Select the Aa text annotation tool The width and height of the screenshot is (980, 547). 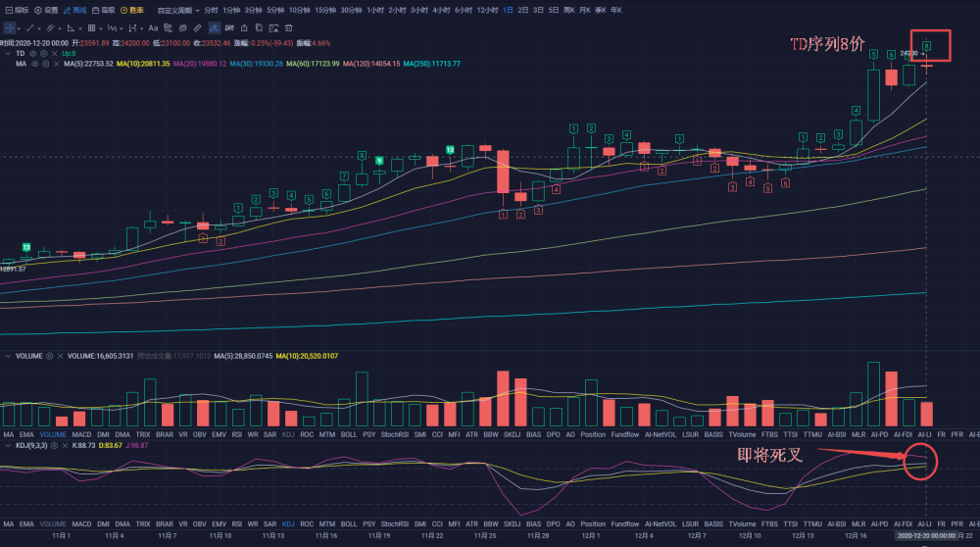[153, 28]
